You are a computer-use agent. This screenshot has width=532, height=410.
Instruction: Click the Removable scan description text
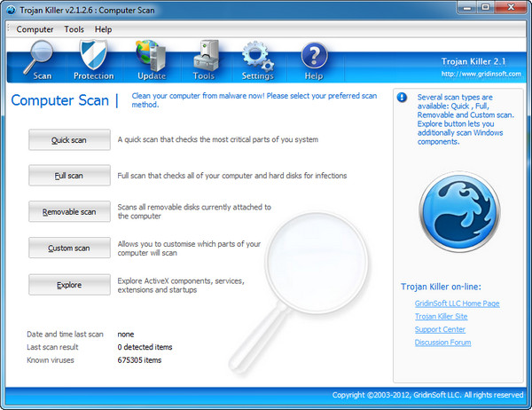click(194, 211)
